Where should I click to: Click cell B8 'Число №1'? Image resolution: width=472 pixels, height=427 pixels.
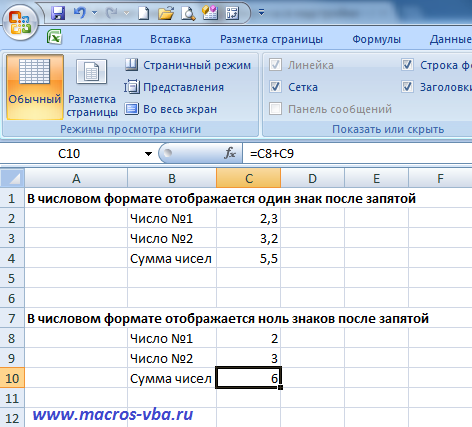click(x=172, y=339)
